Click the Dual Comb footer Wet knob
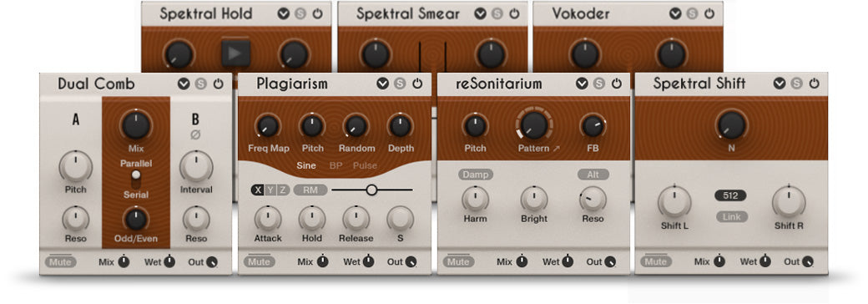This screenshot has height=304, width=868. [169, 262]
